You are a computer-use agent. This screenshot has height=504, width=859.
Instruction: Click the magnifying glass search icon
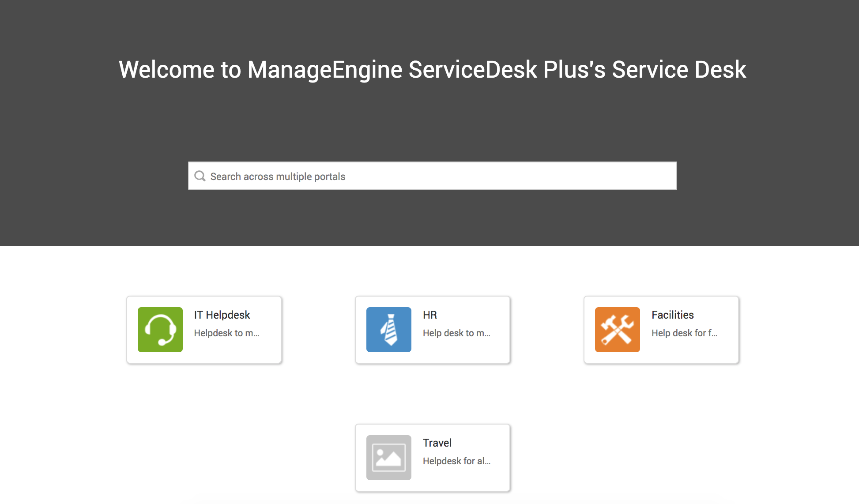[200, 176]
